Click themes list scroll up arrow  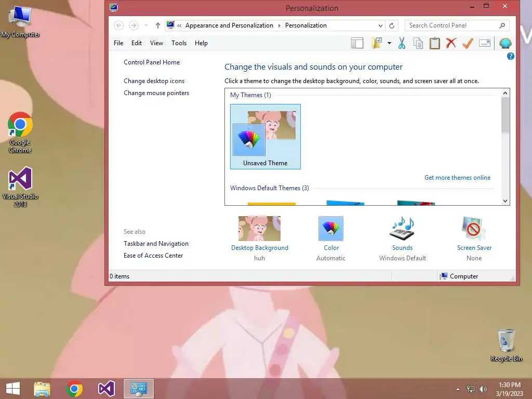[x=505, y=93]
